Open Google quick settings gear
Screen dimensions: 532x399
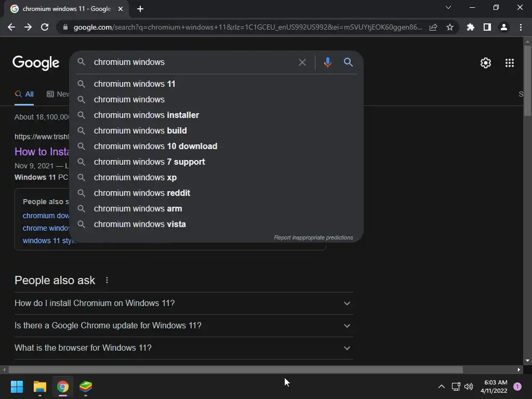[x=486, y=63]
